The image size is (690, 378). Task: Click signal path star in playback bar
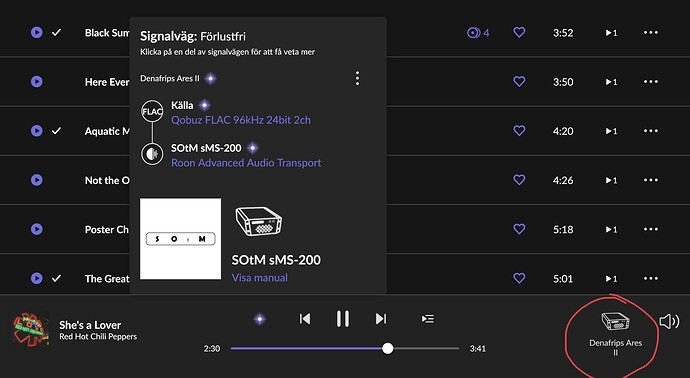coord(260,319)
